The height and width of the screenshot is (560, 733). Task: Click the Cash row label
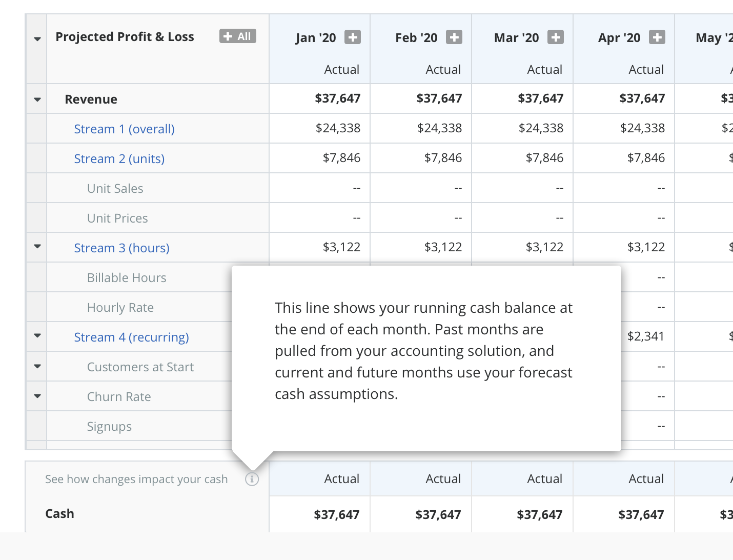(x=59, y=514)
